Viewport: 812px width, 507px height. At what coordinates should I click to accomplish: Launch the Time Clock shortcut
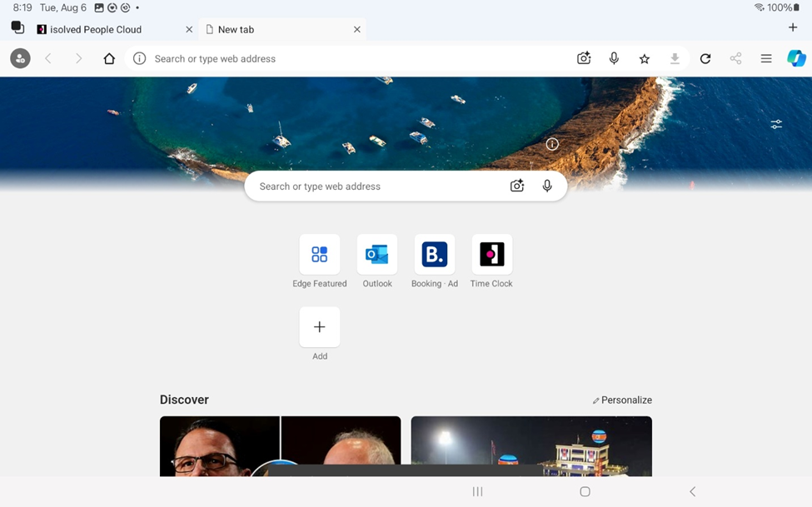[x=491, y=255]
